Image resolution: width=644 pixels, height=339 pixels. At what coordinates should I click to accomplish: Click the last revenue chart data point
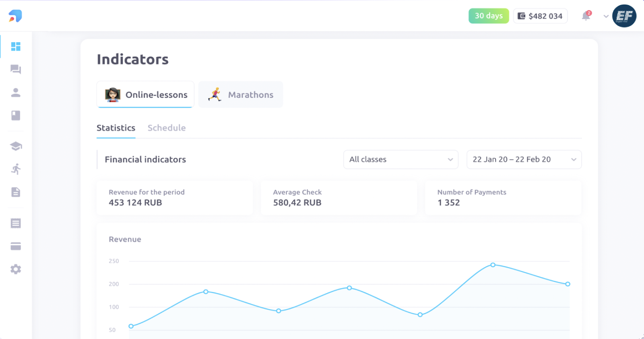[x=568, y=284]
